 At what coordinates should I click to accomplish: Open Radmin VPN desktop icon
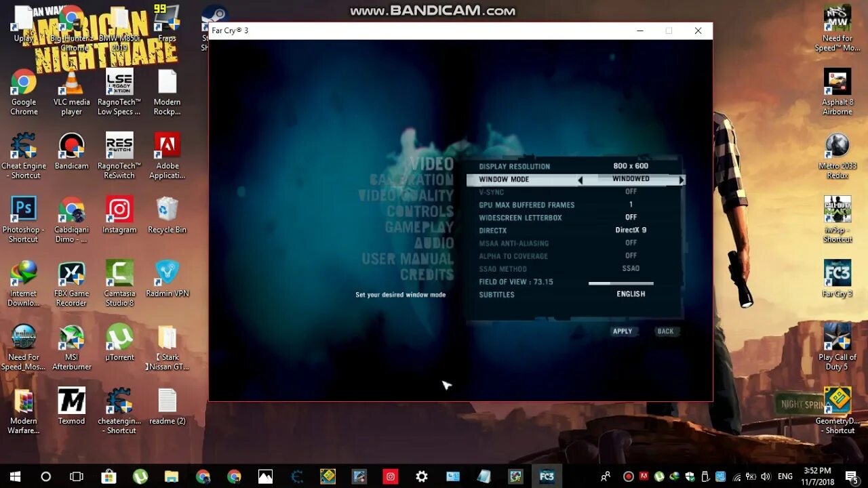point(167,278)
